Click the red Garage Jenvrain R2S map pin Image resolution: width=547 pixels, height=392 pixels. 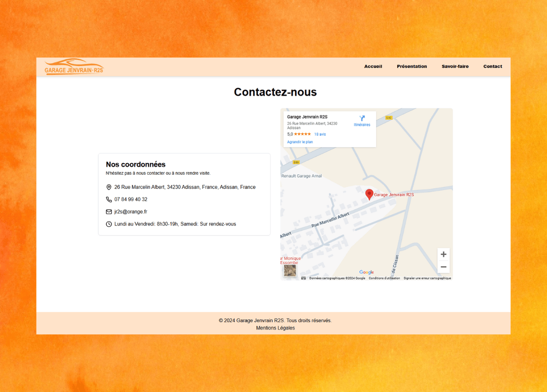click(369, 194)
